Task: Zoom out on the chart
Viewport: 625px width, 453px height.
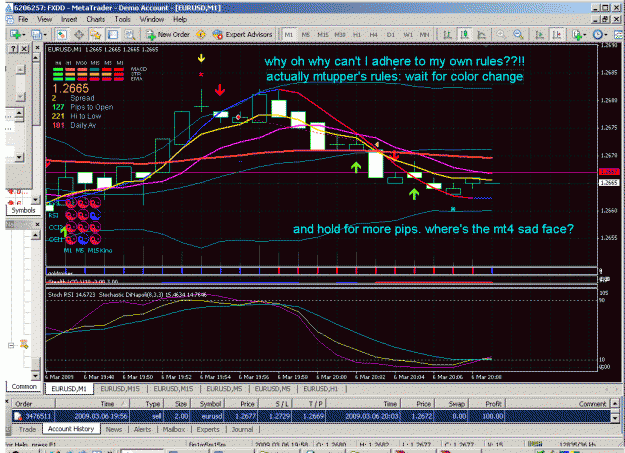Action: click(518, 35)
